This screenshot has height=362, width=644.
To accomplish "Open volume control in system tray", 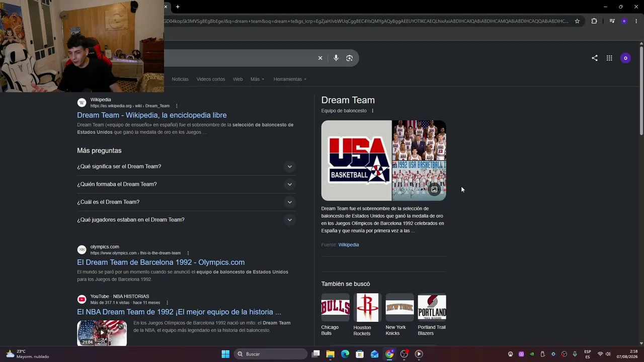I will click(x=608, y=354).
